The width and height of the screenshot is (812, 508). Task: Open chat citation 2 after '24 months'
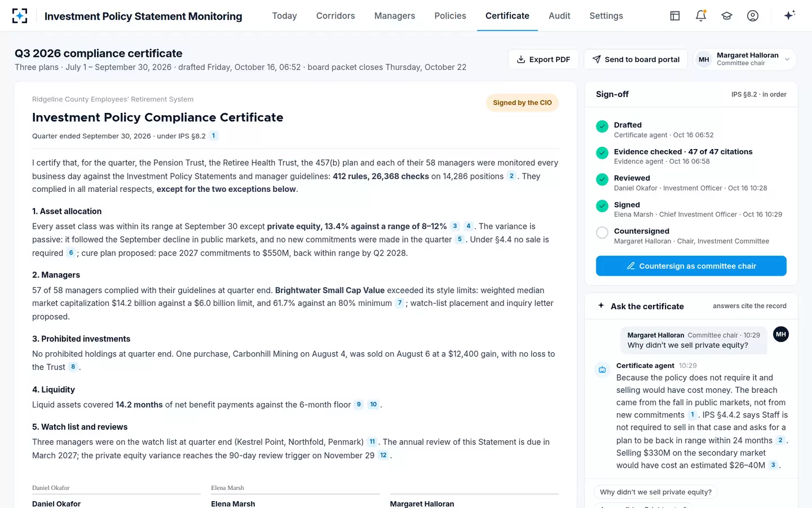pos(780,440)
